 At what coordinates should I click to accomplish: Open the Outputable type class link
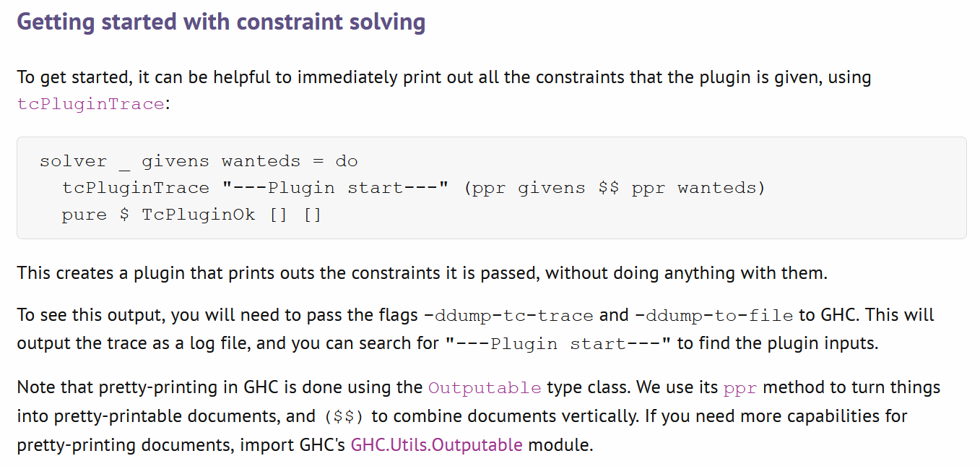[484, 388]
